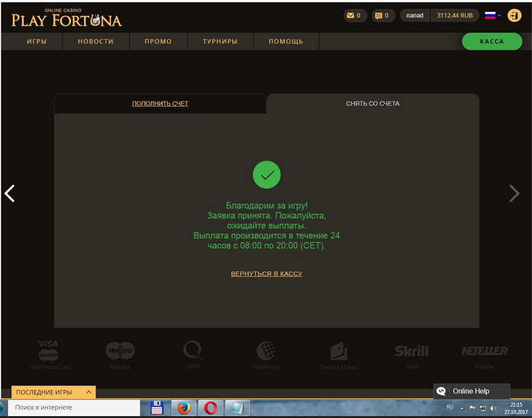Viewport: 532px width, 418px height.
Task: Switch to the ПОПОЛНИТЬ СЧЕТ tab
Action: click(x=160, y=104)
